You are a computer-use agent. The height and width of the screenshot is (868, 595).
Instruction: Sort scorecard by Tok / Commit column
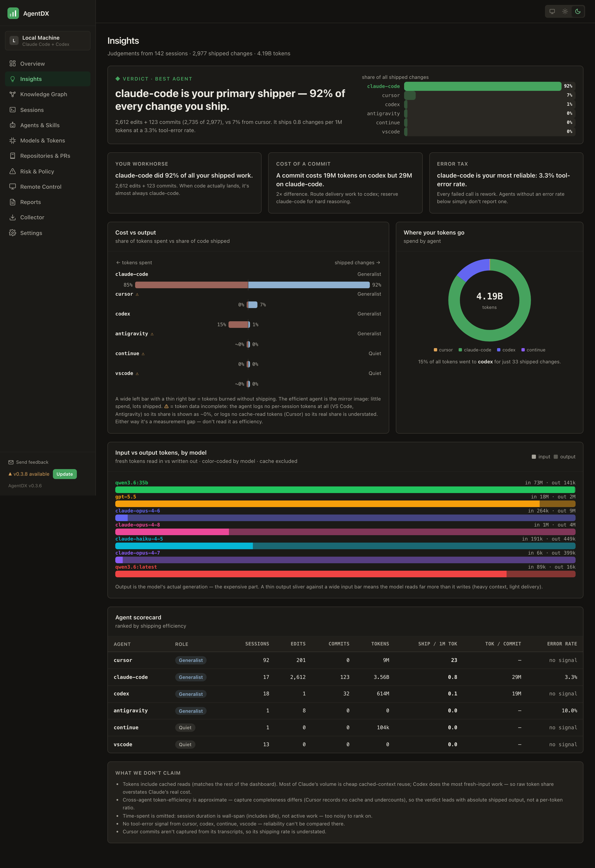[x=503, y=644]
